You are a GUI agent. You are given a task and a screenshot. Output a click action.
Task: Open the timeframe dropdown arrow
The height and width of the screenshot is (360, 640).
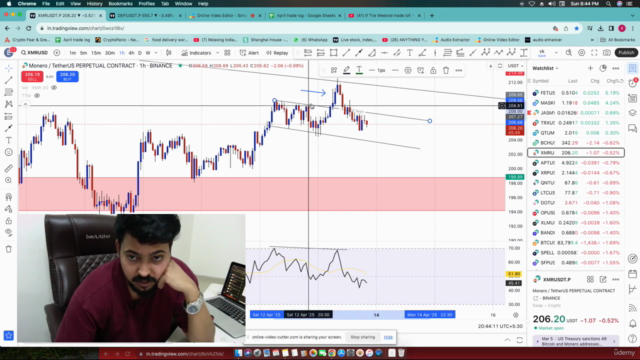pos(156,53)
